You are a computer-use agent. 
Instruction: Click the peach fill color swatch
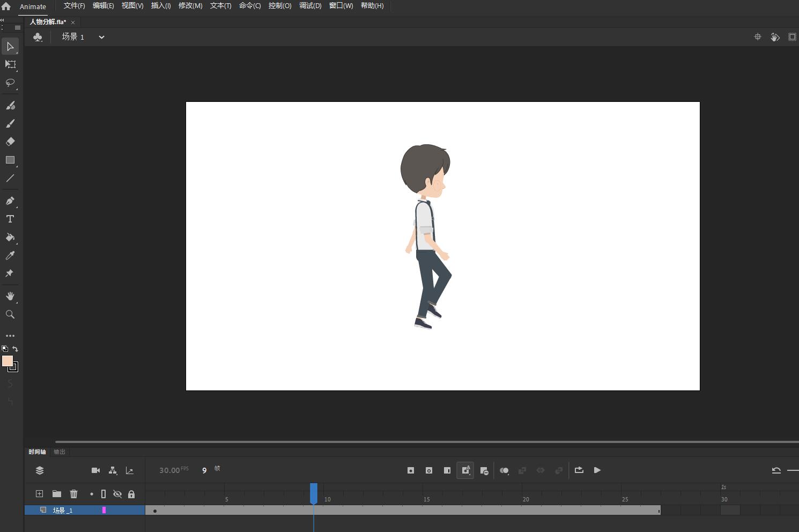[x=7, y=361]
